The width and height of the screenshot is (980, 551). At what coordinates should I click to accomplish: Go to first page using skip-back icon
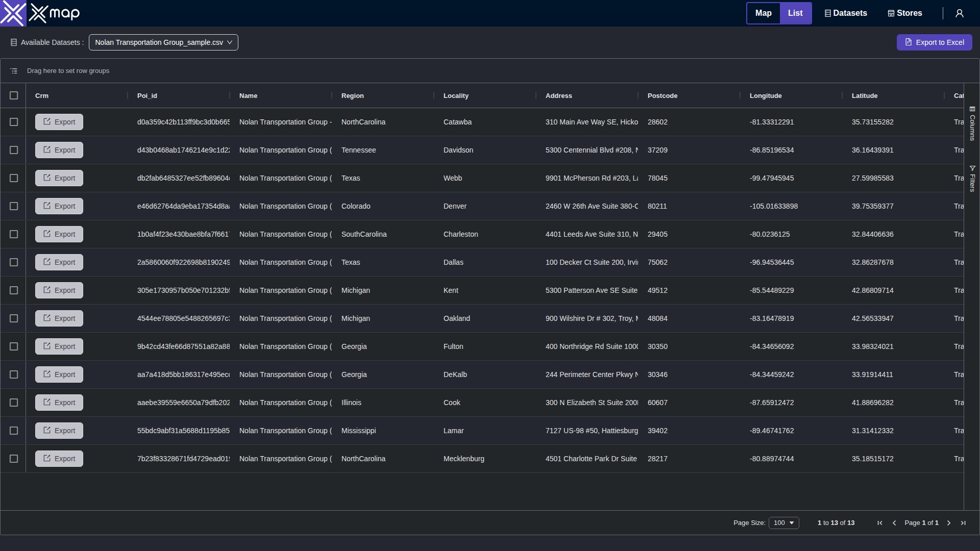tap(879, 523)
